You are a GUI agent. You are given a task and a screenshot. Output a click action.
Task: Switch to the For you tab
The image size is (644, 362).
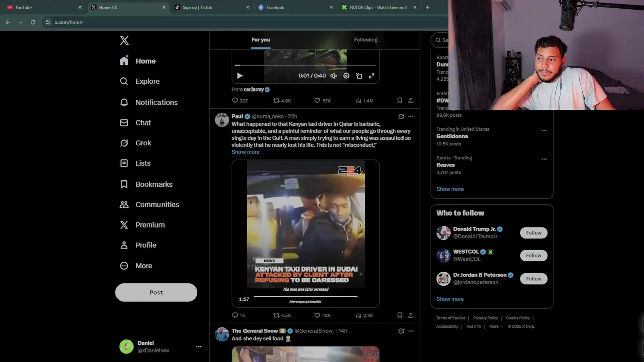[261, 40]
